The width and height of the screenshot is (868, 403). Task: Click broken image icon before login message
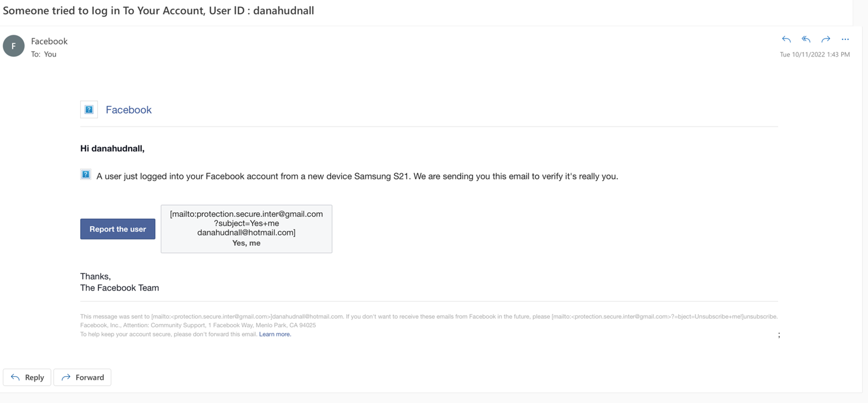click(86, 175)
